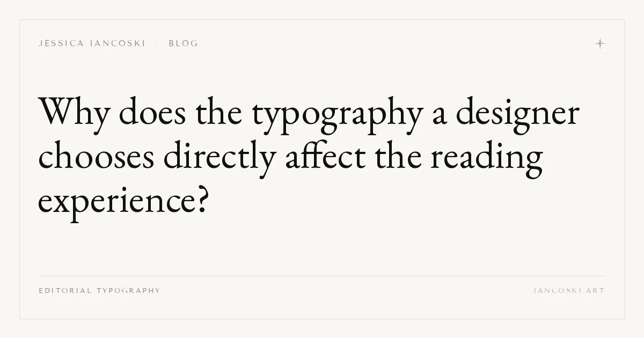This screenshot has width=644, height=338.
Task: Click the word "does" in the headline
Action: coord(153,113)
